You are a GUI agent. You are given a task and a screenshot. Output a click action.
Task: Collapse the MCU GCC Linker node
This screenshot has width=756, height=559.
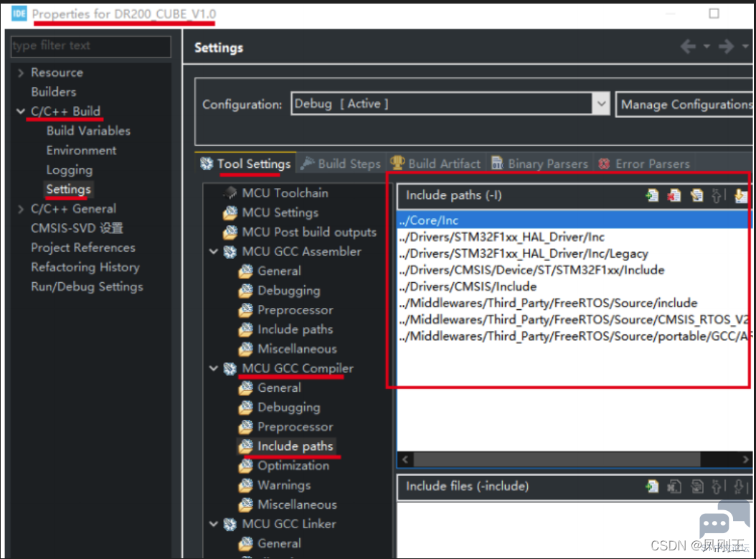tap(214, 524)
